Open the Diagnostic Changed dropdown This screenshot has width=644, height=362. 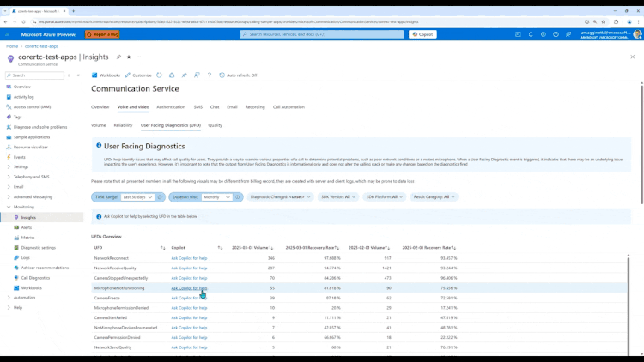click(281, 197)
